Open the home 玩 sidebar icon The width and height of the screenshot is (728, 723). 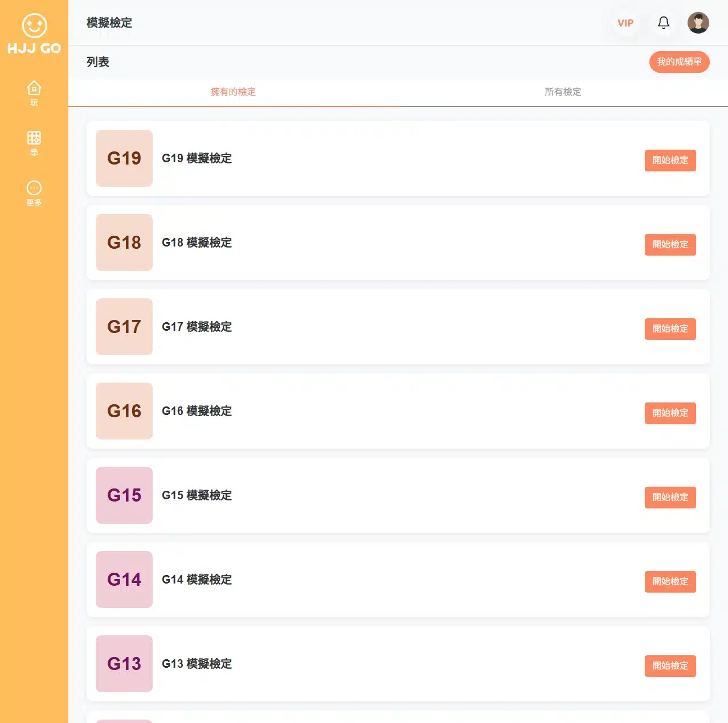click(x=34, y=93)
